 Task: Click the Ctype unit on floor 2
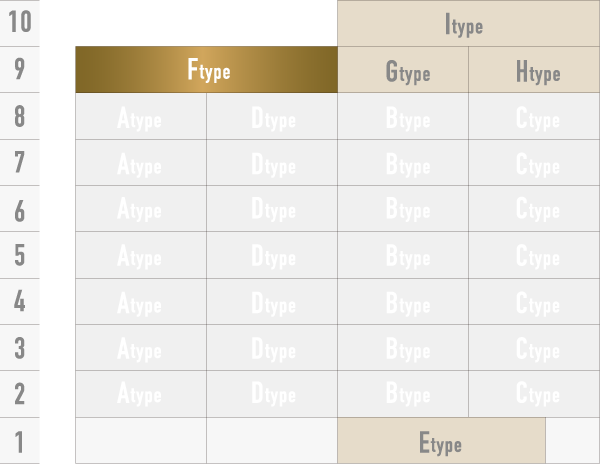(x=534, y=394)
